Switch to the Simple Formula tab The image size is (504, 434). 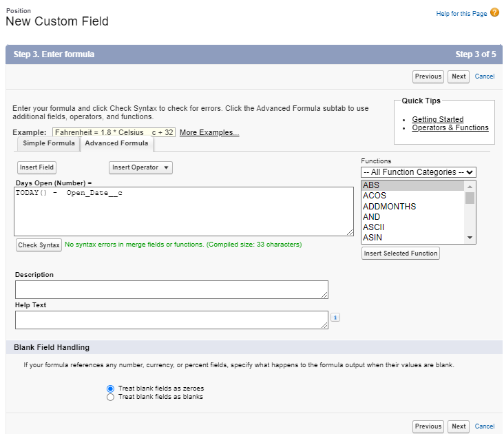click(x=49, y=143)
